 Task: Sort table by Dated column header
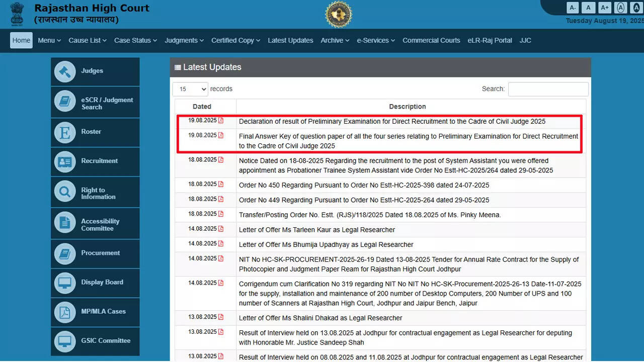pyautogui.click(x=205, y=107)
